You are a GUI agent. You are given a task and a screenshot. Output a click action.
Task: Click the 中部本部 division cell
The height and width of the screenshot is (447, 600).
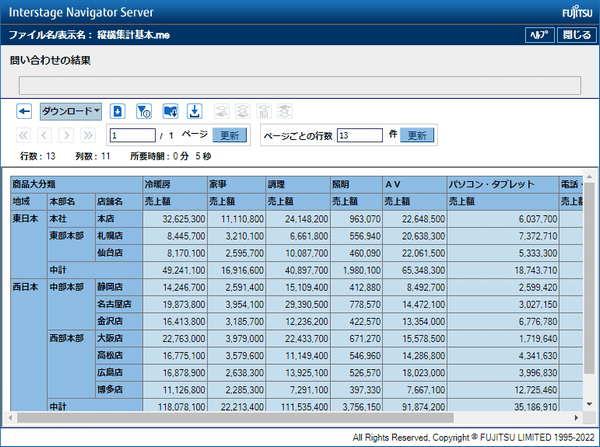[x=71, y=304]
